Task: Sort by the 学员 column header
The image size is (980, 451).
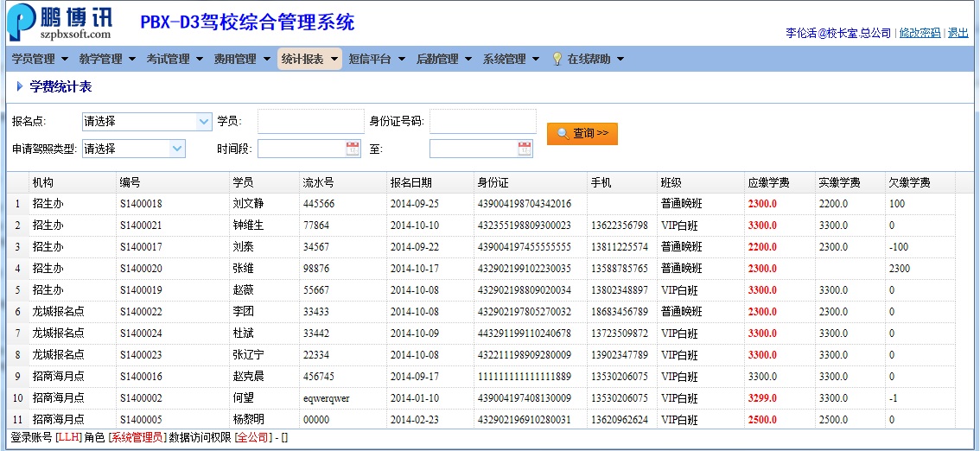Action: click(264, 182)
